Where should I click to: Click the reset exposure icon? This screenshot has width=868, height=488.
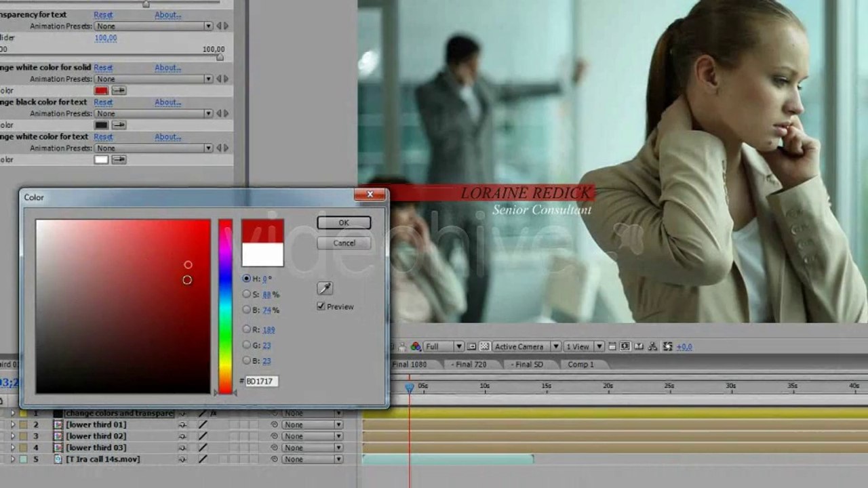(667, 346)
